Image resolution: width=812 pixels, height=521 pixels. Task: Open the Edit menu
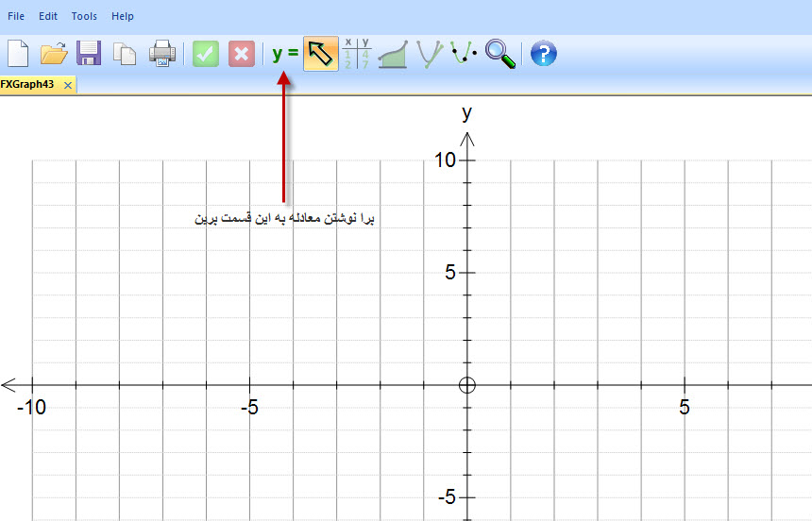[x=48, y=16]
